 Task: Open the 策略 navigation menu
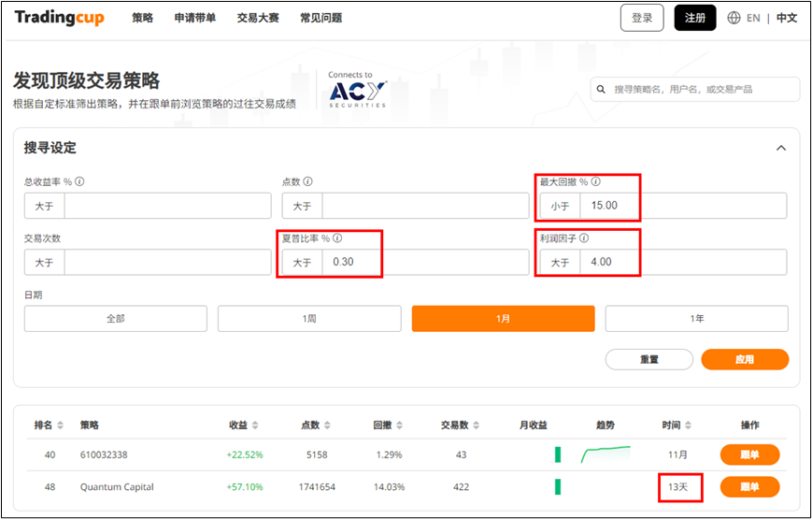point(142,18)
